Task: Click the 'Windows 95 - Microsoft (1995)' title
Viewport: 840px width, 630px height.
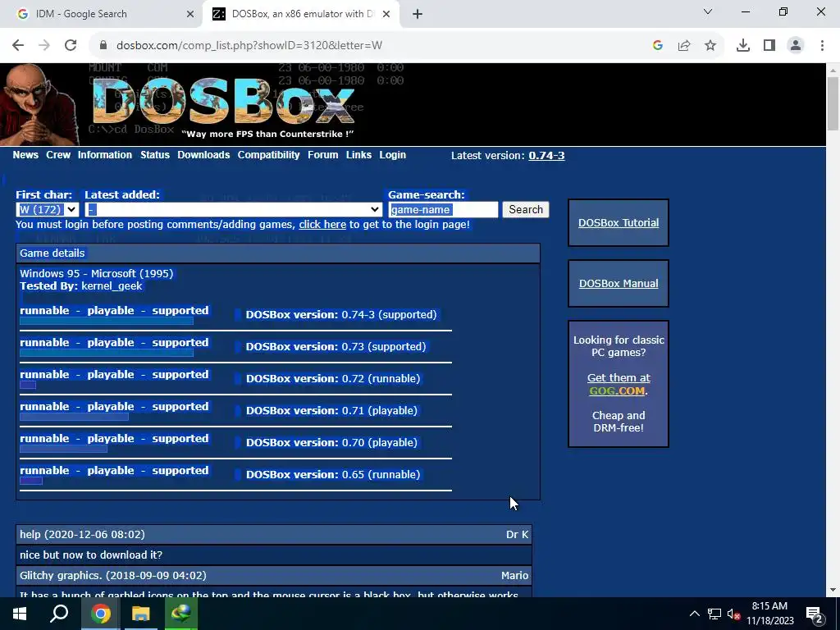Action: [97, 273]
